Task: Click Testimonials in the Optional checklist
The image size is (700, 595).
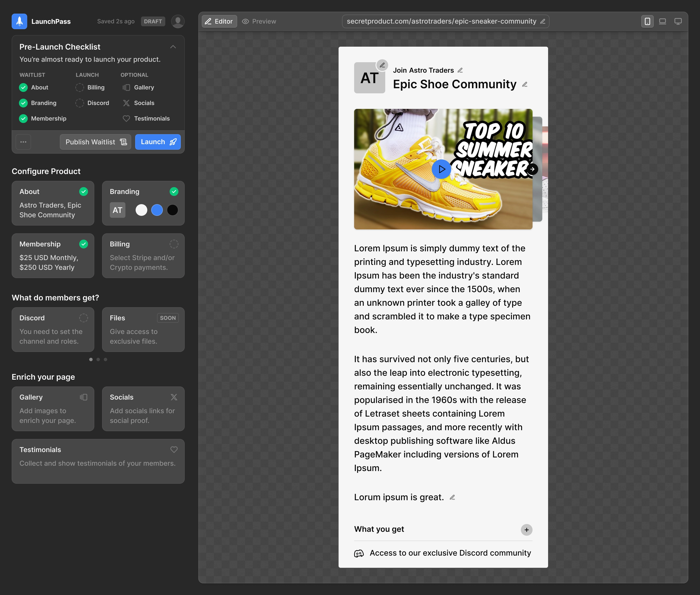Action: pyautogui.click(x=146, y=118)
